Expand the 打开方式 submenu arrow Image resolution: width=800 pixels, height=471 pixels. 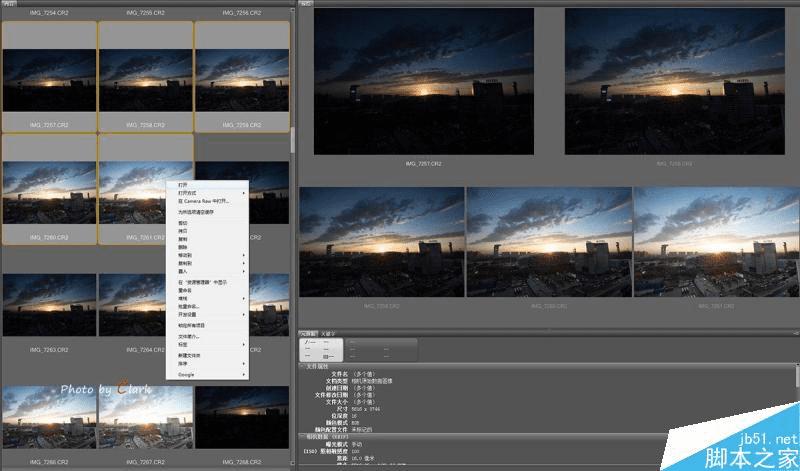(x=243, y=193)
